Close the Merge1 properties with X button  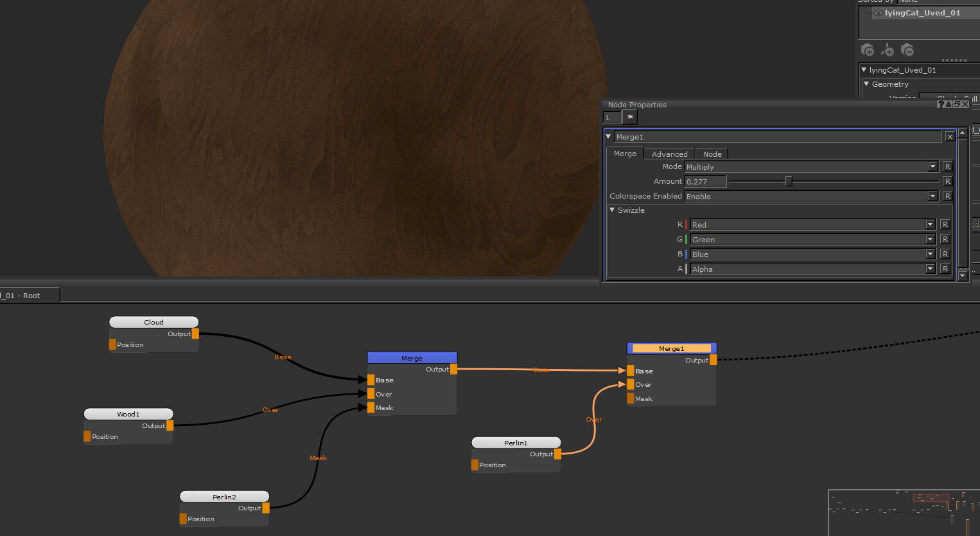pos(950,137)
